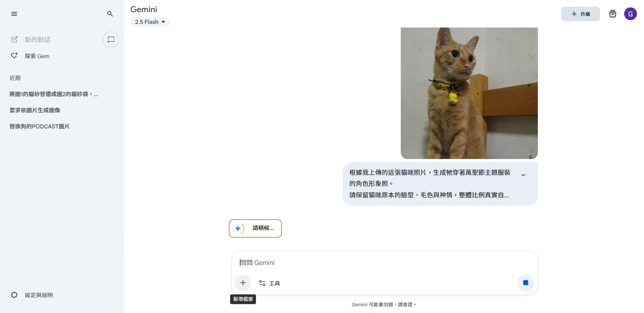Expand the 2.5 Flash model dropdown
The width and height of the screenshot is (644, 313).
150,22
